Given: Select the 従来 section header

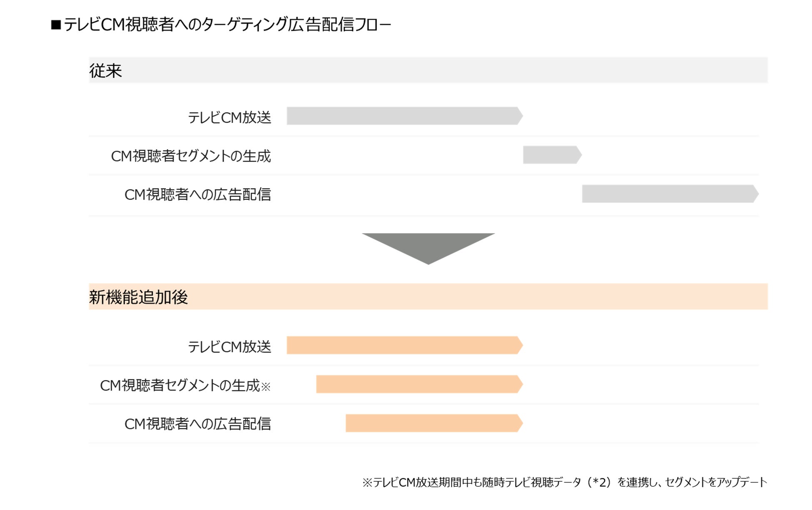Looking at the screenshot, I should pos(105,71).
